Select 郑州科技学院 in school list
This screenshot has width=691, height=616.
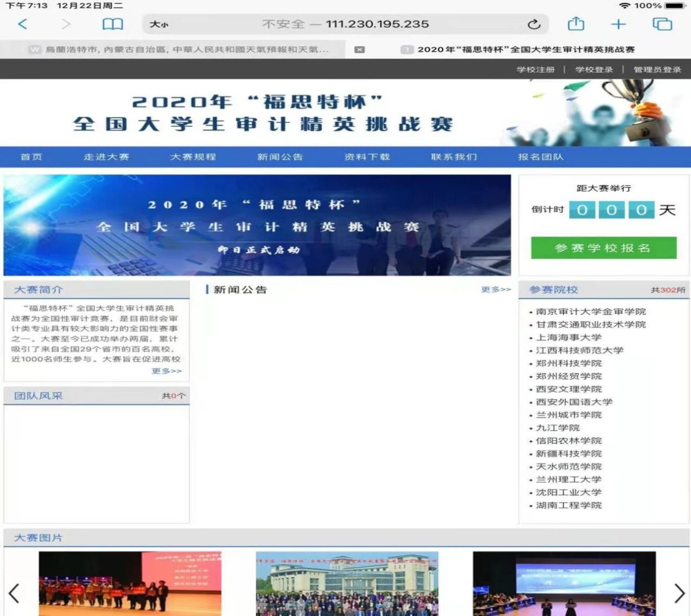568,364
